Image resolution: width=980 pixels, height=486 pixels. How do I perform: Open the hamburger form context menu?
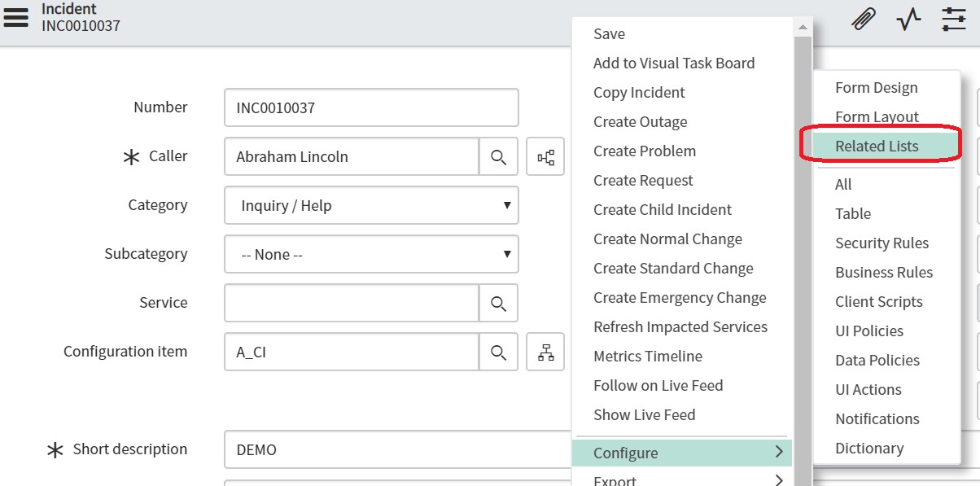click(16, 16)
